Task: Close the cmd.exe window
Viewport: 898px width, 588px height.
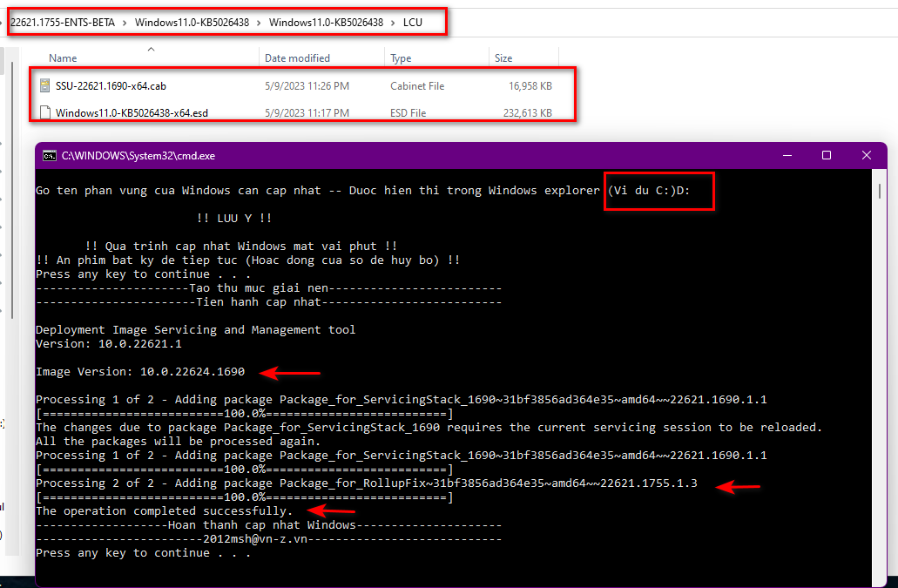Action: click(867, 155)
